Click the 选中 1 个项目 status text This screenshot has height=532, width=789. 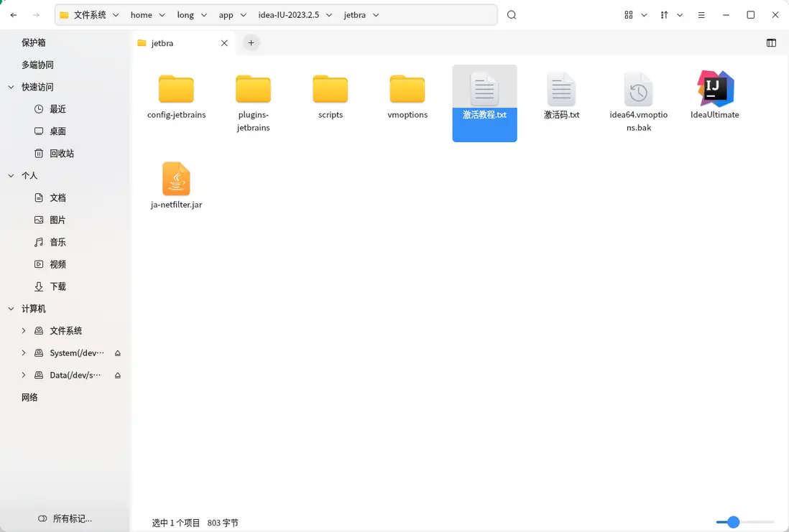(x=176, y=523)
